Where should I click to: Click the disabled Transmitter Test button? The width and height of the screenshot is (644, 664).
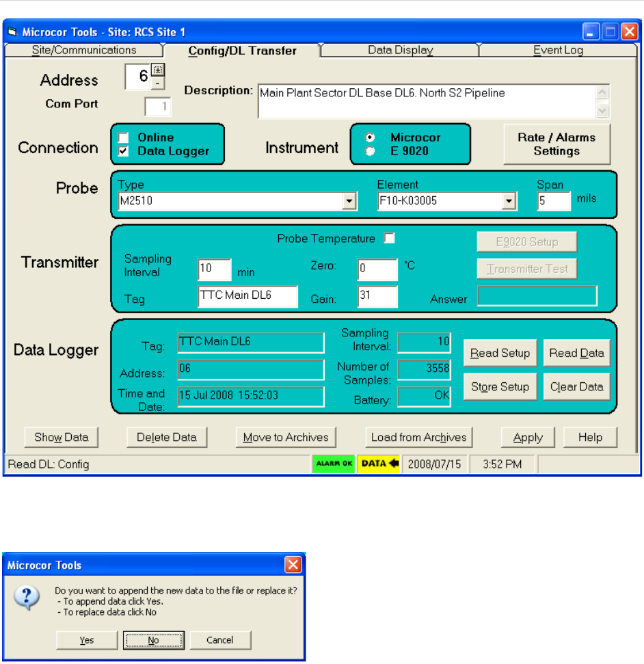[x=527, y=269]
